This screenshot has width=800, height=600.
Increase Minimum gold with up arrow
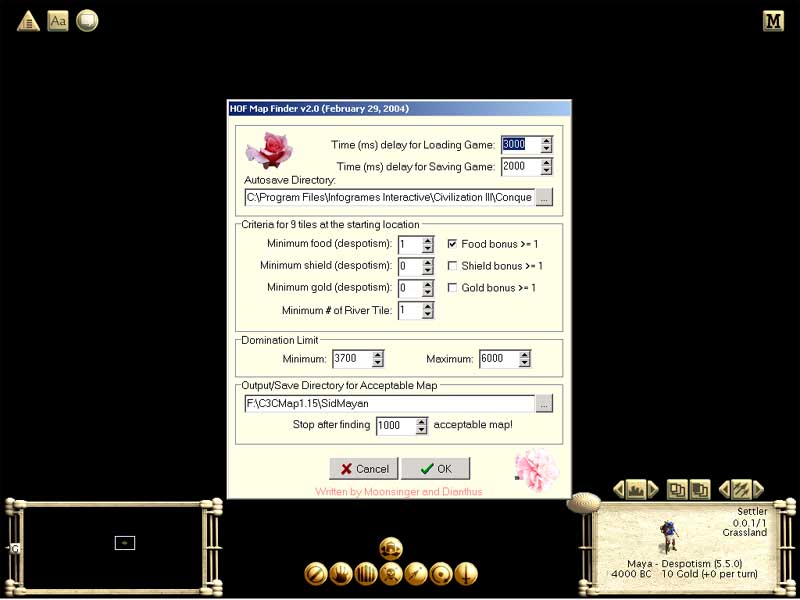[x=428, y=284]
